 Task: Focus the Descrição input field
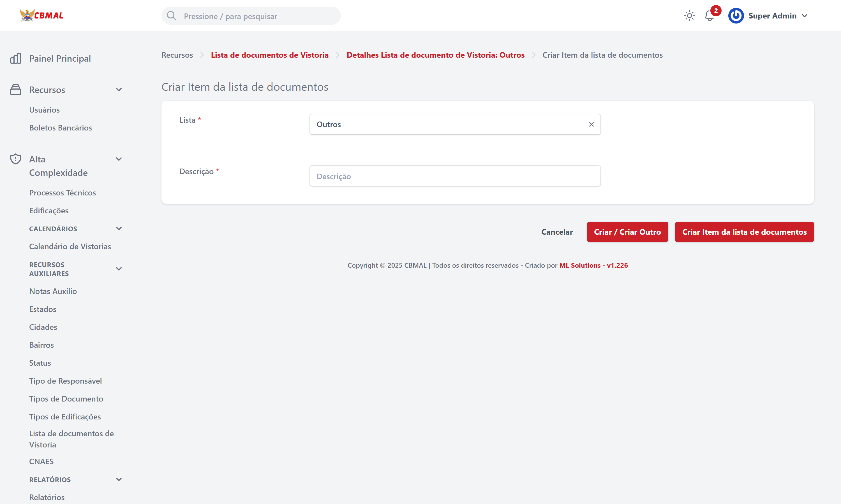pos(455,176)
